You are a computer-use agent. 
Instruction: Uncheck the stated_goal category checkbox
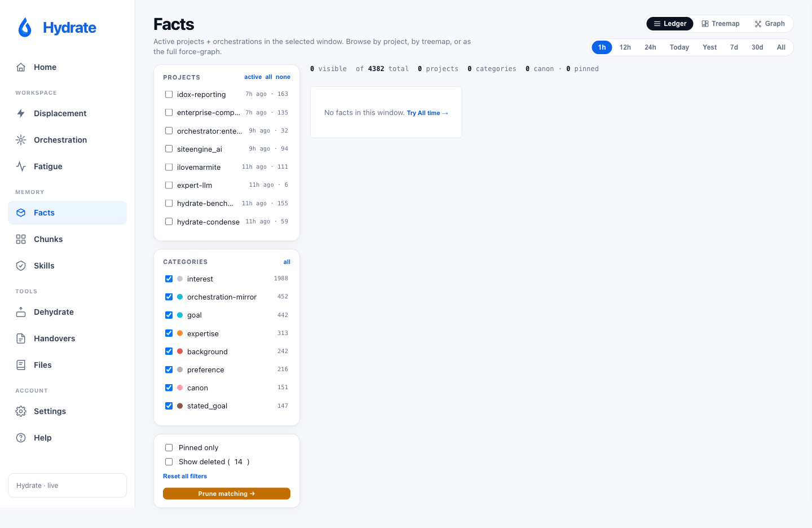tap(169, 406)
